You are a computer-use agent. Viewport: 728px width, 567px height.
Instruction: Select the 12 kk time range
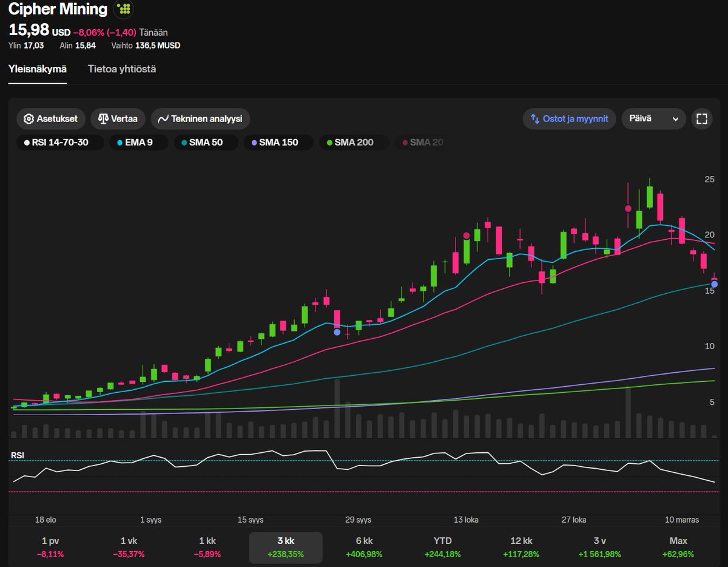tap(521, 547)
